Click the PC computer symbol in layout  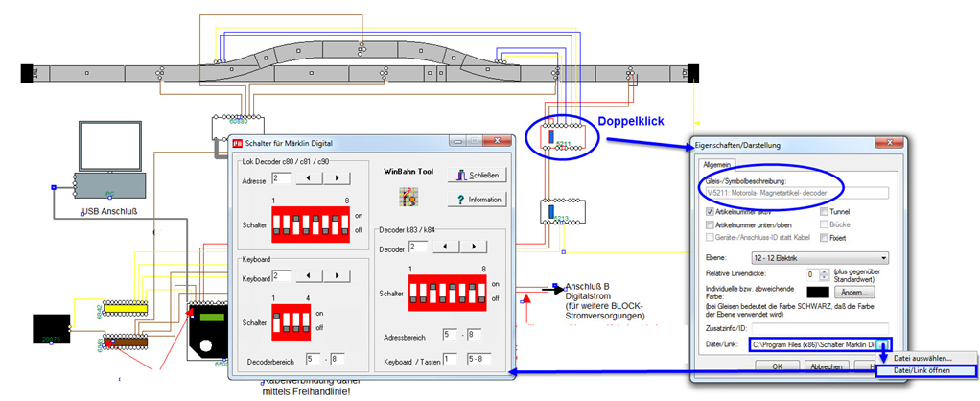111,163
